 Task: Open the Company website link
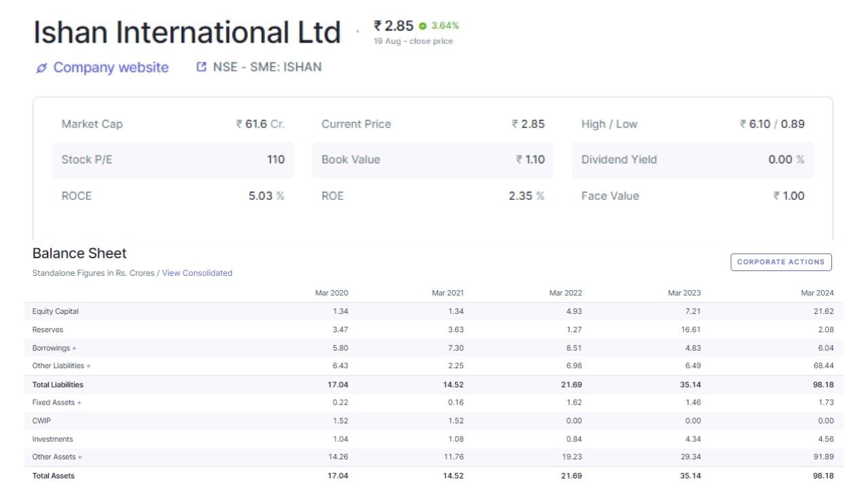point(111,68)
